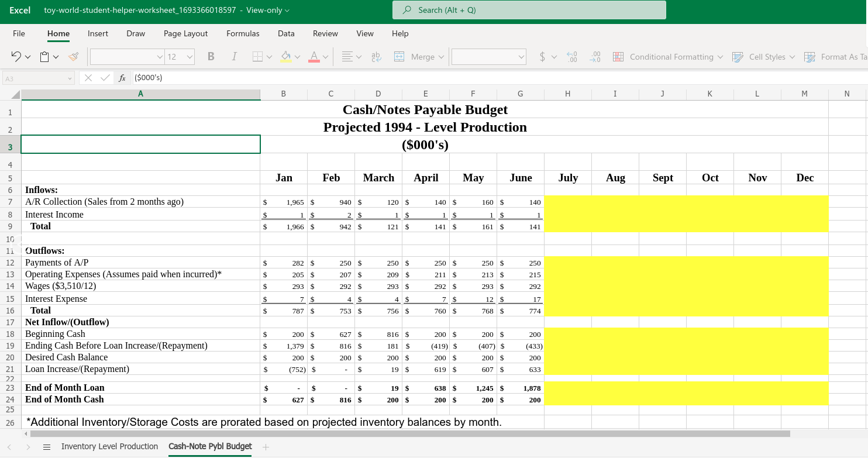Open the Page Layout ribbon tab
Viewport: 868px width, 458px height.
(185, 33)
